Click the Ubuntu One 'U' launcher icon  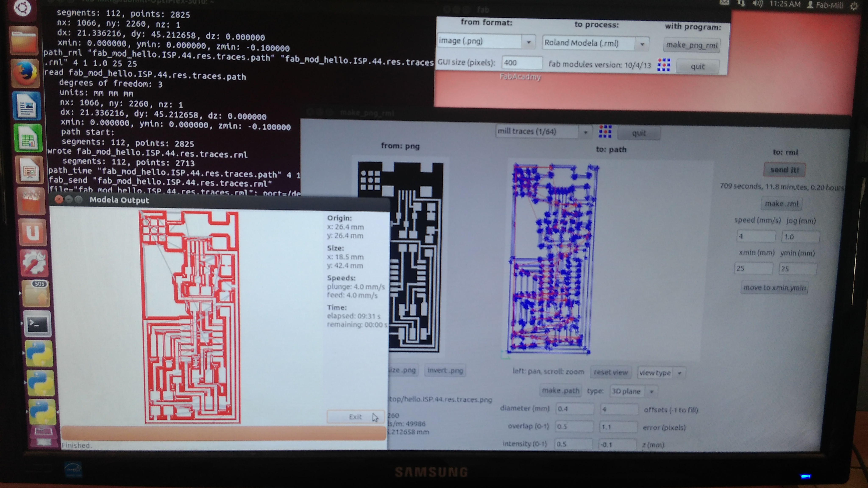[32, 232]
